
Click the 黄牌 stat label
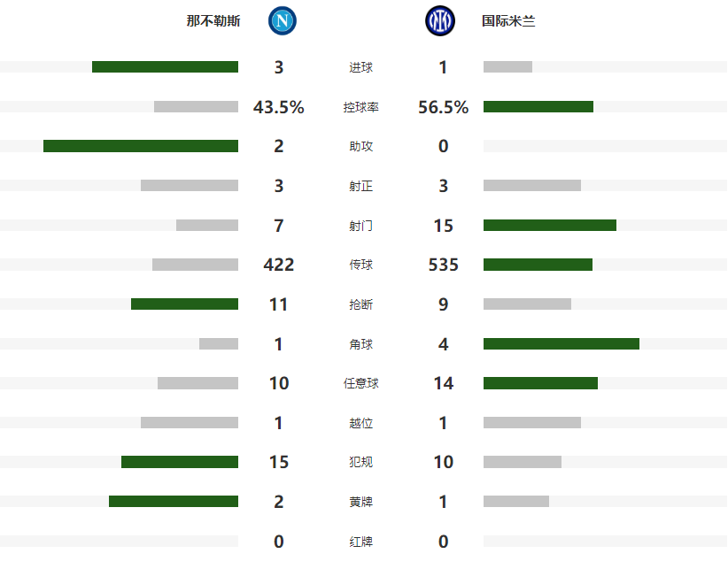[361, 502]
